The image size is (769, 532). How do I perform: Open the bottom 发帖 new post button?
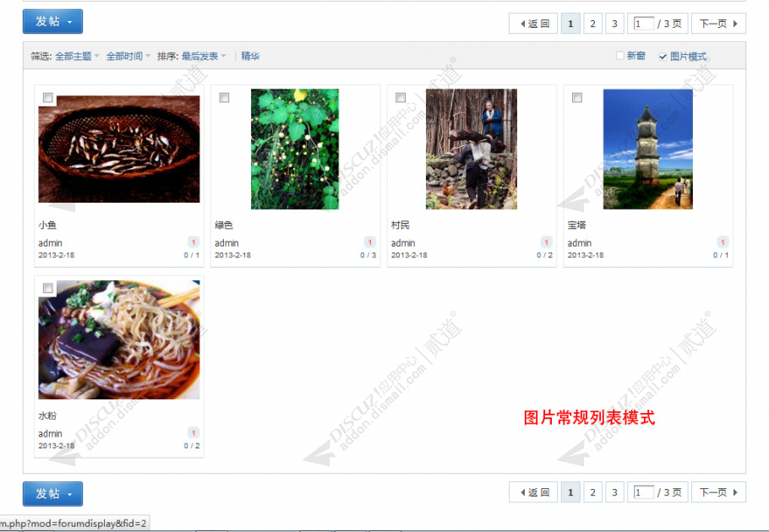(52, 494)
